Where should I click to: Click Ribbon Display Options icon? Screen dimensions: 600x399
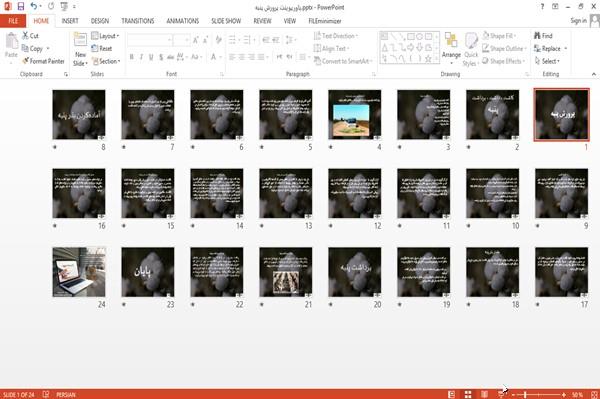(555, 7)
